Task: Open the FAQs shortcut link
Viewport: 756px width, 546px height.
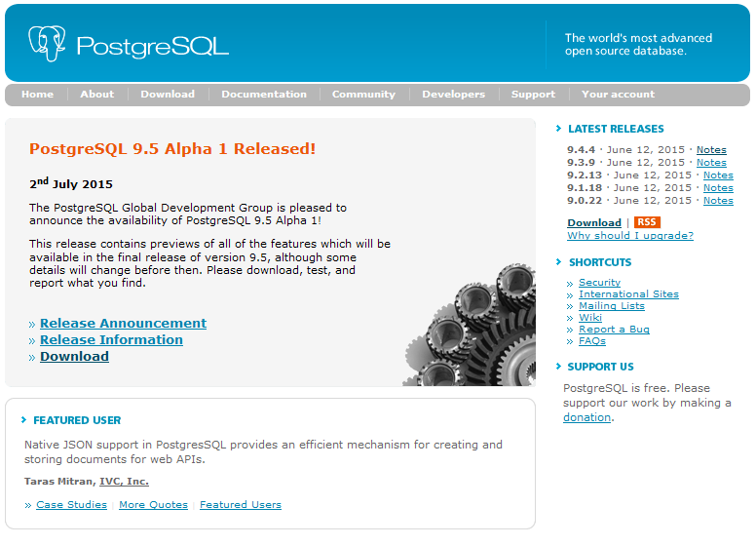Action: click(592, 341)
